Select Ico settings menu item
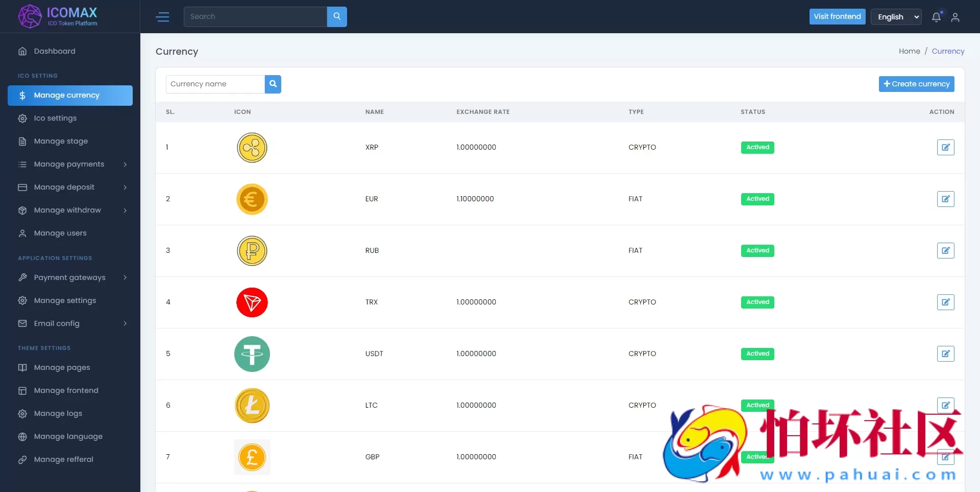980x492 pixels. 55,118
